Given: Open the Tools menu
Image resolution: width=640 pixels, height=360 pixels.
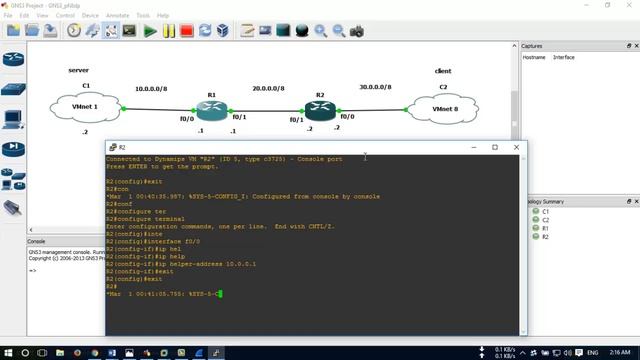Looking at the screenshot, I should (x=143, y=16).
